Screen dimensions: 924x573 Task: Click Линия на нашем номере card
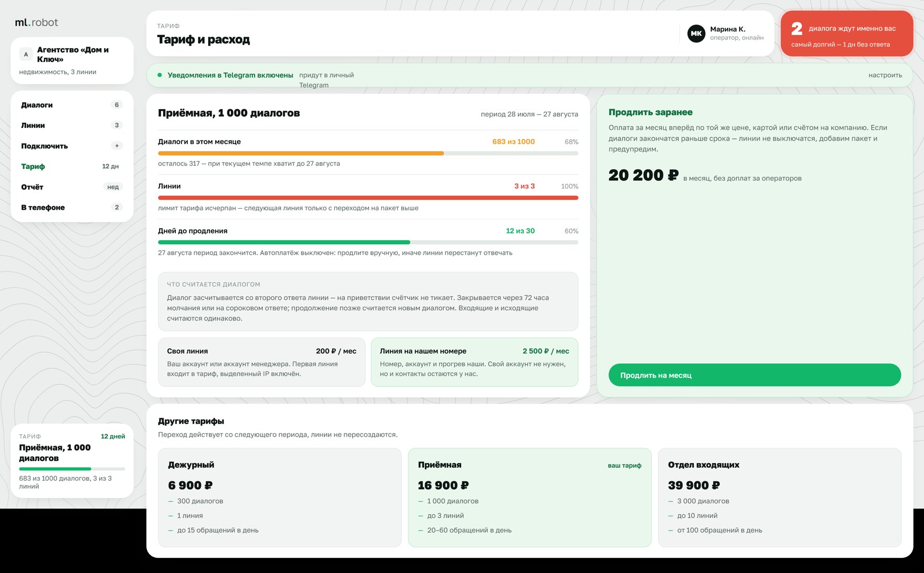pyautogui.click(x=474, y=362)
